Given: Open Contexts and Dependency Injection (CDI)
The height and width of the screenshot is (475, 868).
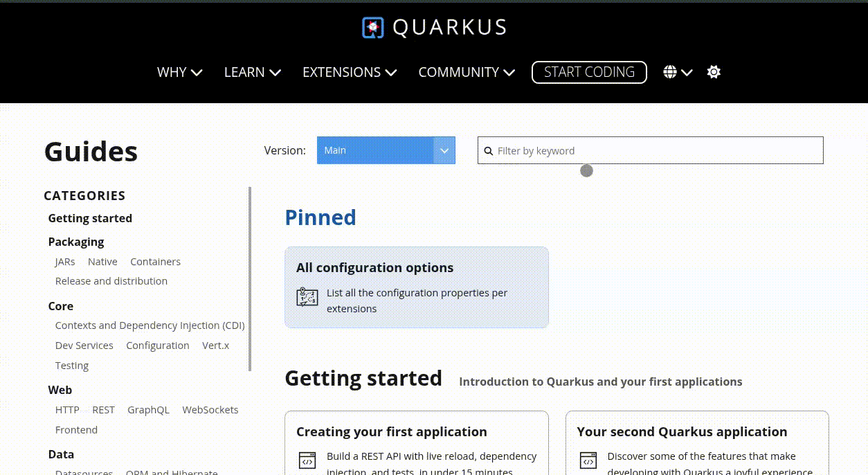Looking at the screenshot, I should tap(150, 325).
